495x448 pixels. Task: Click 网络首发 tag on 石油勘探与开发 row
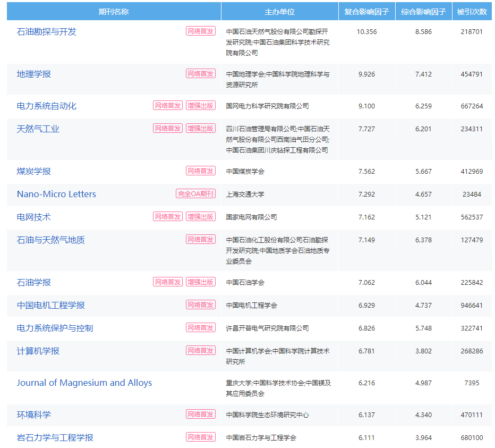coord(201,31)
